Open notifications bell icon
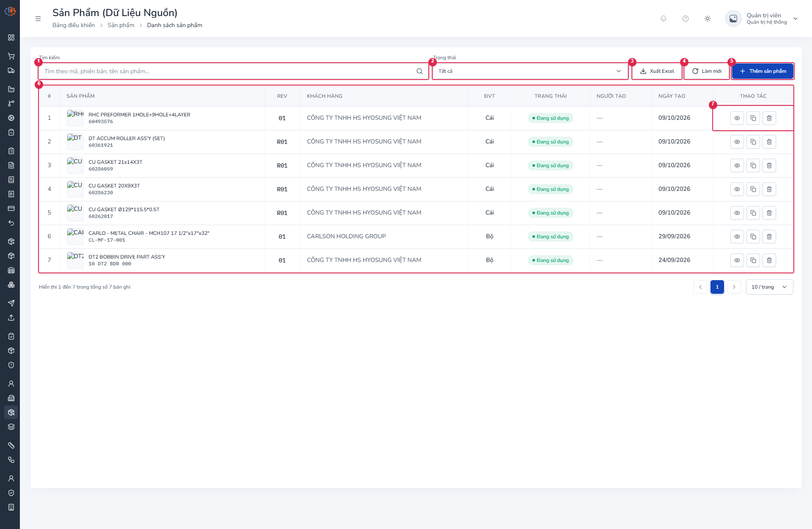812x529 pixels. point(664,19)
